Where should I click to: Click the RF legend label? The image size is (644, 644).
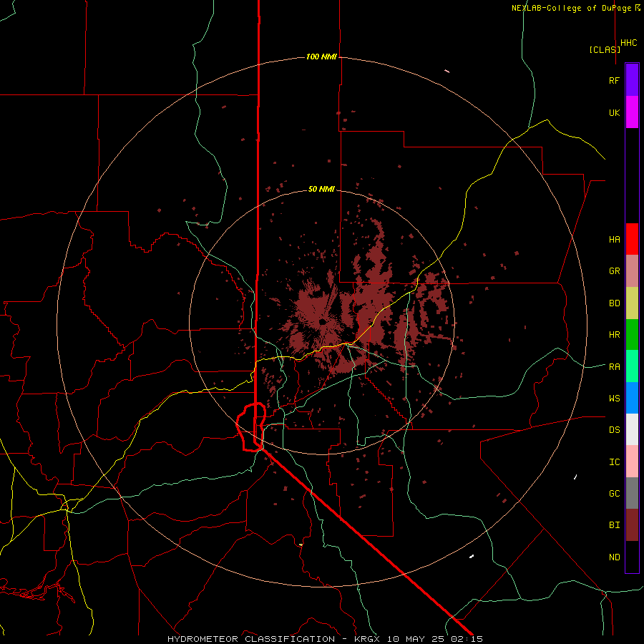(614, 80)
